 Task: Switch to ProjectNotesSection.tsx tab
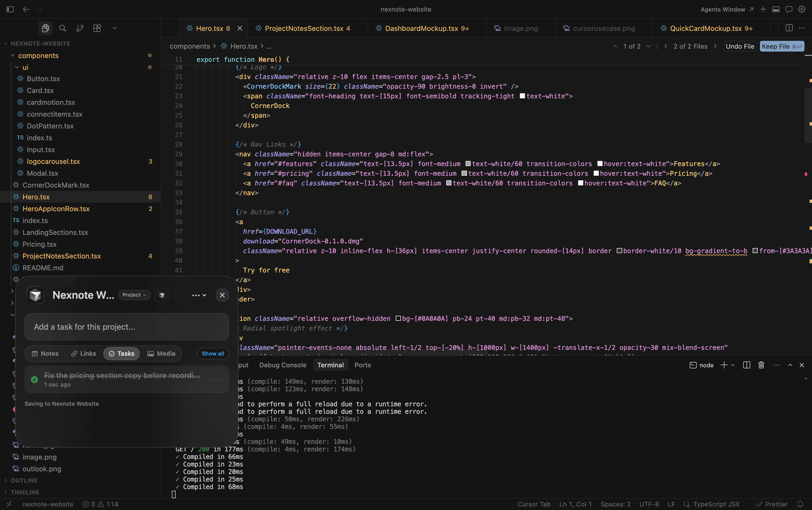[307, 28]
